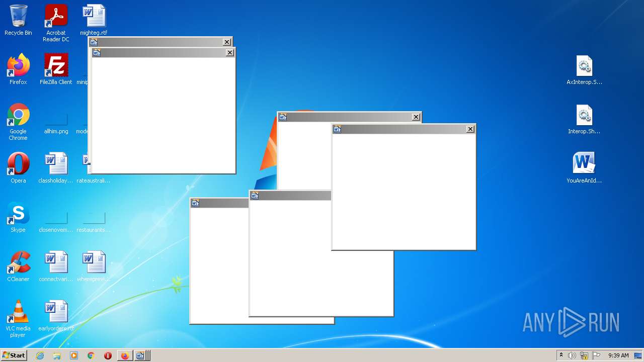The height and width of the screenshot is (362, 644).
Task: Click the Firefox taskbar button
Action: tap(125, 355)
